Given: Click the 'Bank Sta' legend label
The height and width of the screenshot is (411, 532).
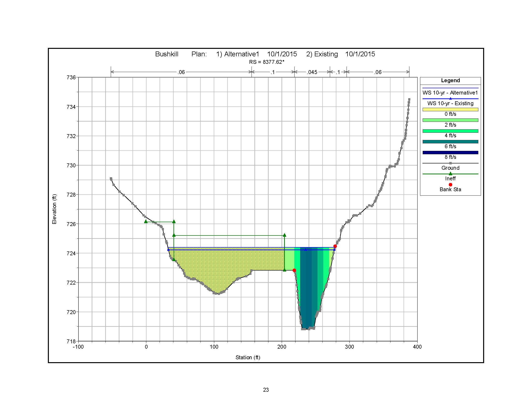Looking at the screenshot, I should tap(451, 190).
